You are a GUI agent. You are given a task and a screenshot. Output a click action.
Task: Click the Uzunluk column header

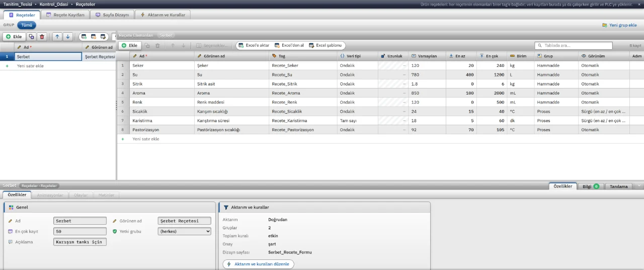coord(393,56)
